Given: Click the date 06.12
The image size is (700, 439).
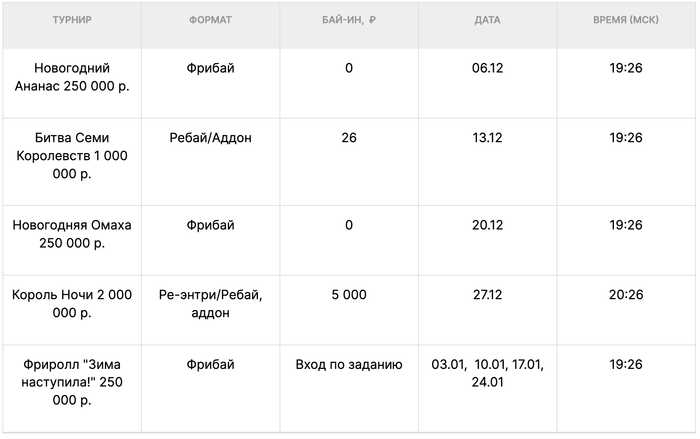Looking at the screenshot, I should (x=487, y=68).
